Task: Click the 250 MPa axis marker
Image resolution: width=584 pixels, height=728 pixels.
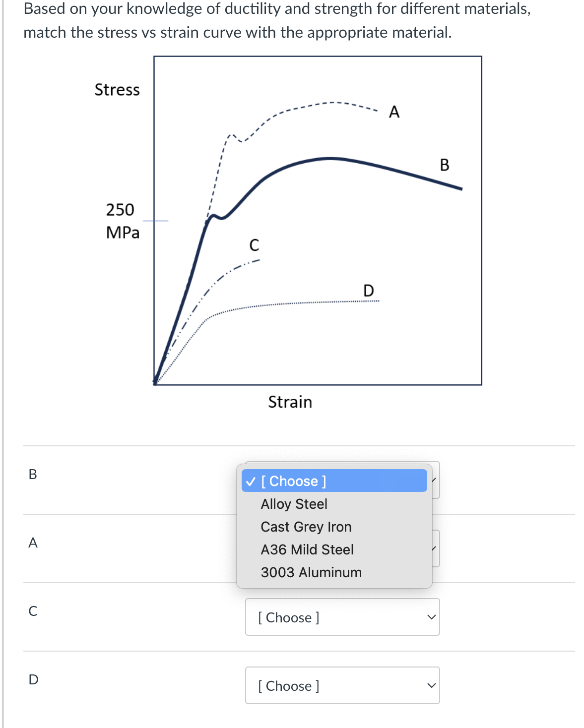Action: 122,221
